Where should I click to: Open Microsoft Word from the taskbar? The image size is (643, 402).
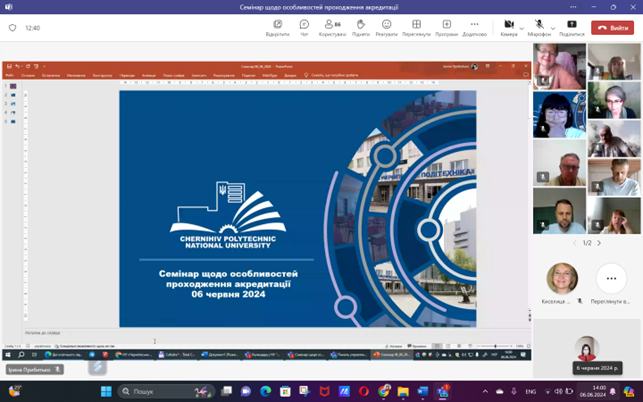[423, 391]
